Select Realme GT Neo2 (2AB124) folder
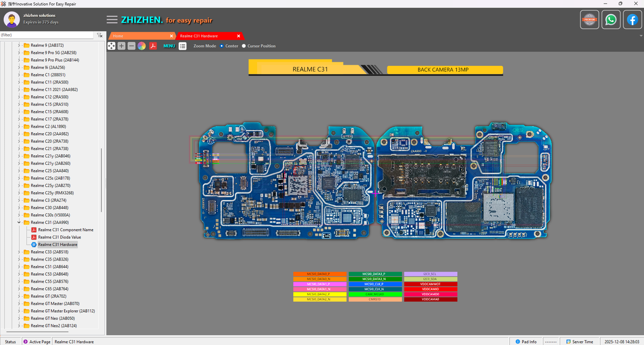Screen dimensions: 644x345 tap(53, 326)
